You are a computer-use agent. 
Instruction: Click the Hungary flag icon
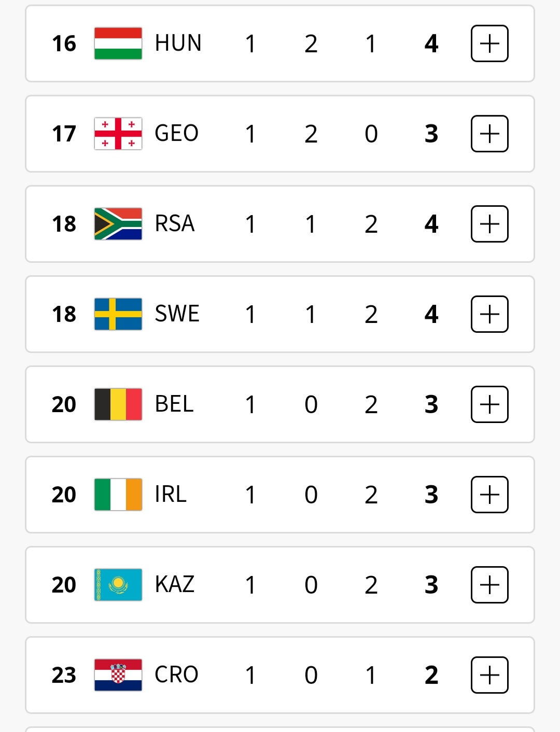pos(118,44)
